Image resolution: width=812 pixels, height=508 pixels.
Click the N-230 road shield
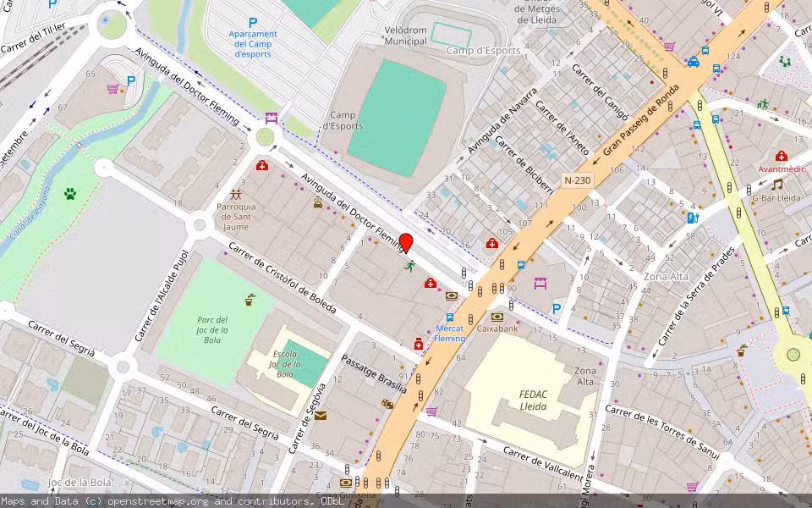[x=577, y=180]
